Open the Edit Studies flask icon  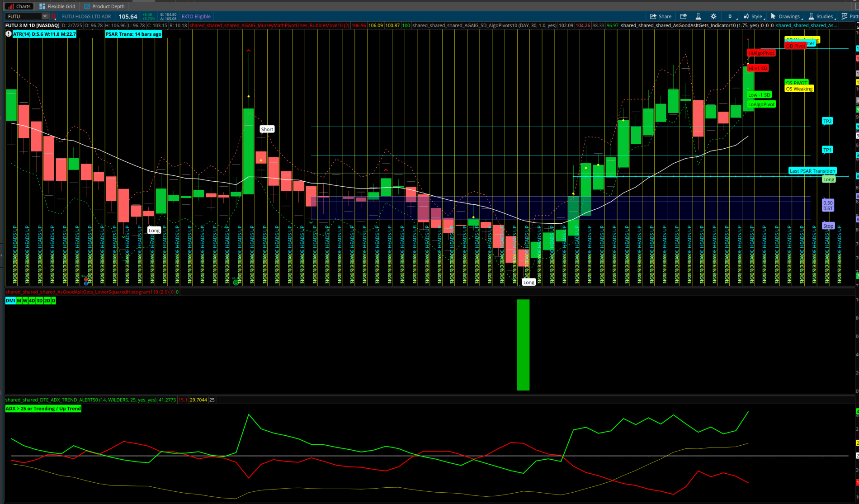click(699, 16)
